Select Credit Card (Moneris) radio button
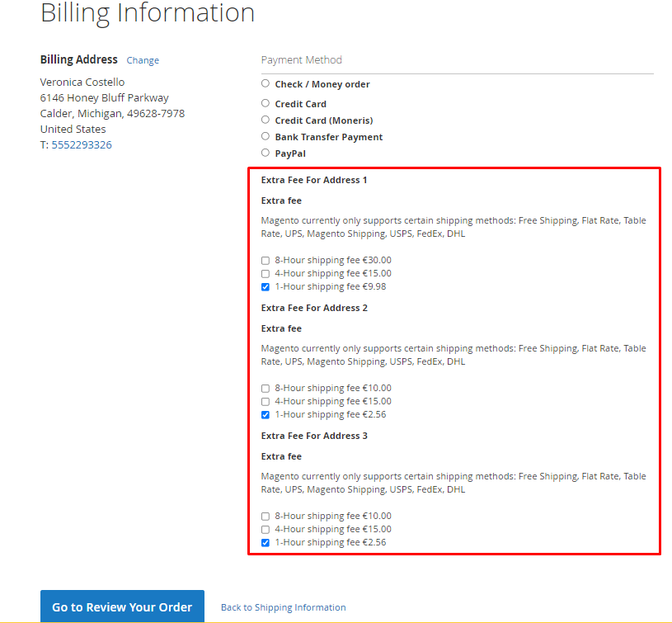 coord(266,120)
